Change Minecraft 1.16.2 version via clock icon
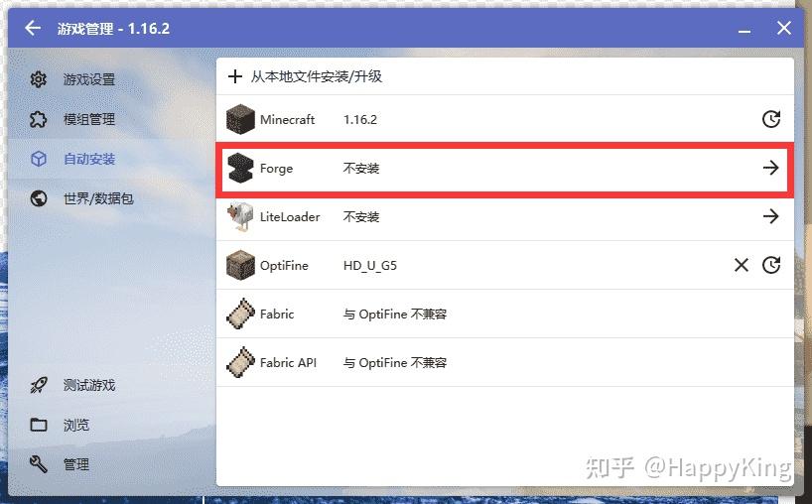 pyautogui.click(x=771, y=119)
